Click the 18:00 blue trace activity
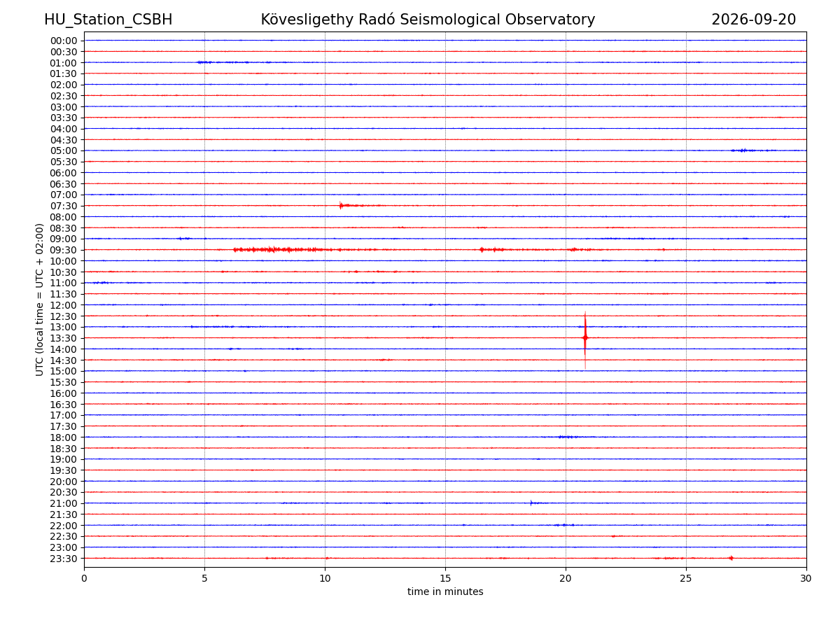 pos(567,437)
